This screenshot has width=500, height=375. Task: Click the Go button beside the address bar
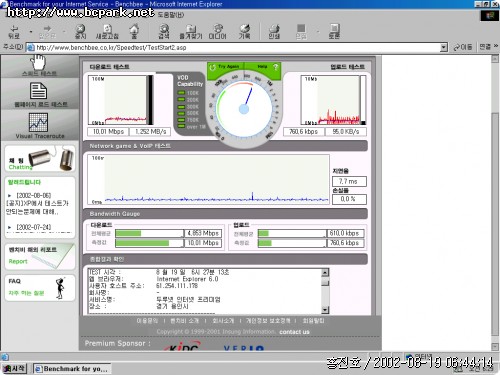click(463, 47)
